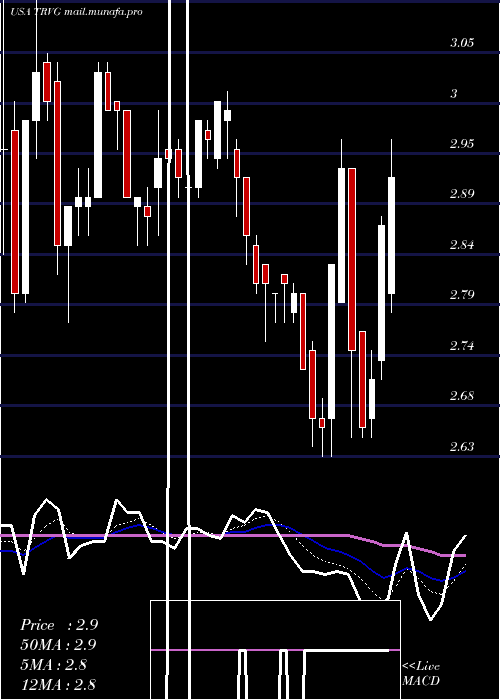Click the MACD histogram box

pyautogui.click(x=275, y=650)
